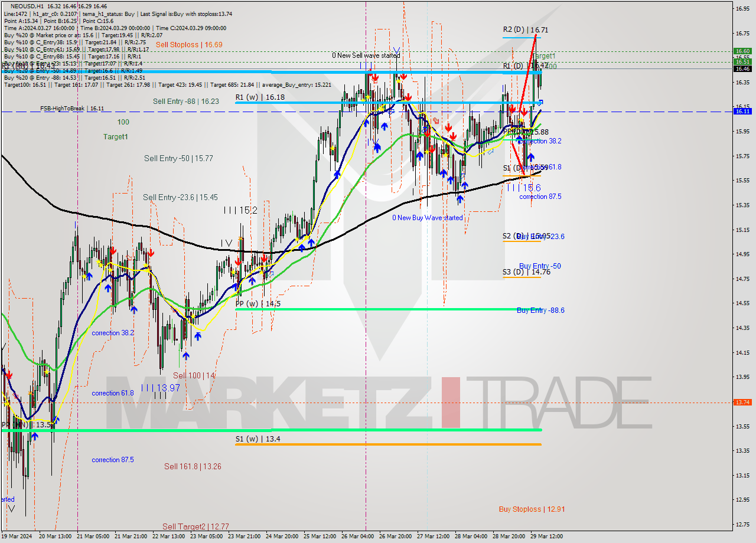Select the 'S2 (D) | 15.05' support label
This screenshot has width=756, height=543.
pyautogui.click(x=526, y=236)
